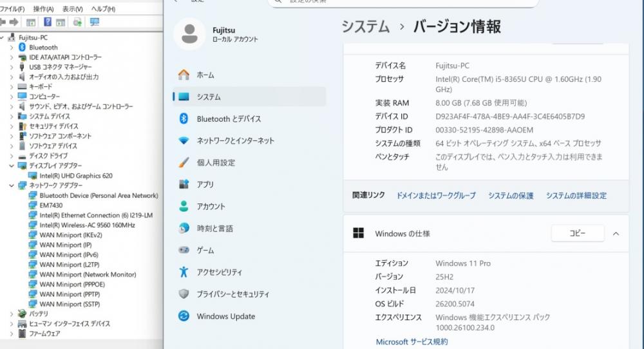The height and width of the screenshot is (349, 644).
Task: Select システム in the settings sidebar
Action: pos(249,97)
